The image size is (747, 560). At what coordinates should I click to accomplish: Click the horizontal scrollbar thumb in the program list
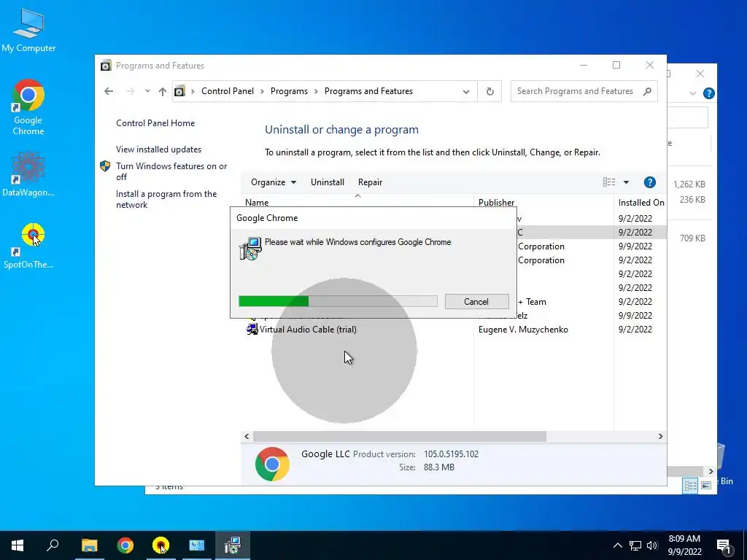coord(400,436)
